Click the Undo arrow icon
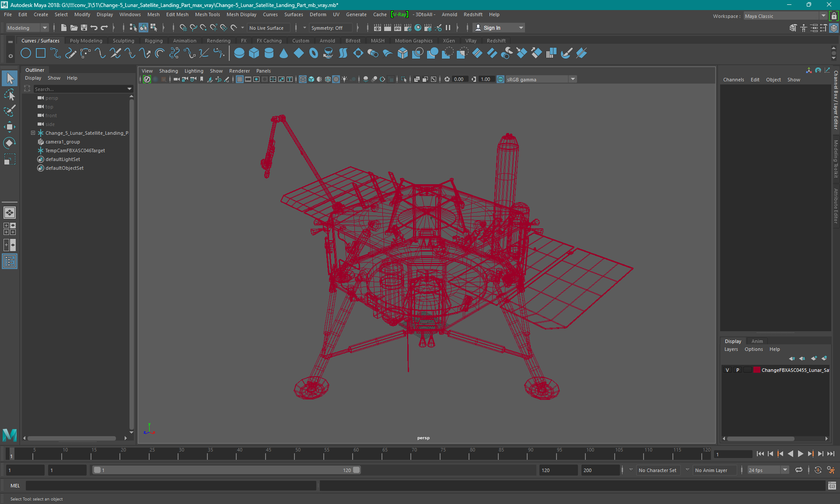Viewport: 840px width, 504px height. pyautogui.click(x=94, y=28)
